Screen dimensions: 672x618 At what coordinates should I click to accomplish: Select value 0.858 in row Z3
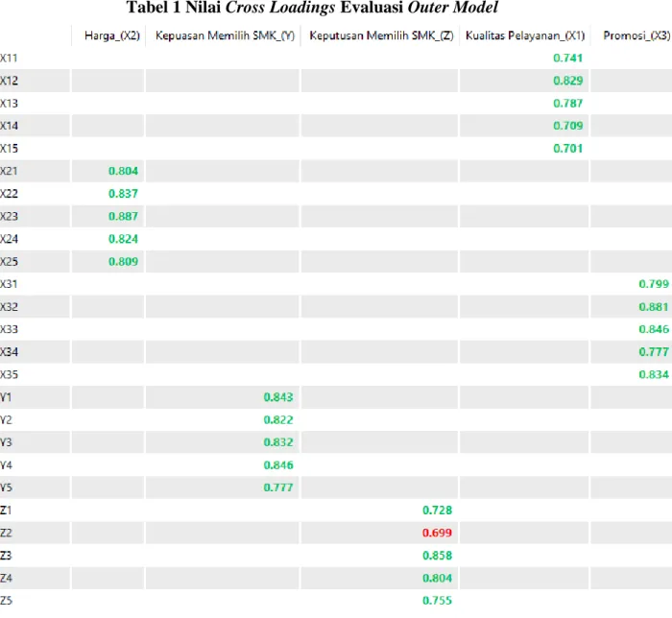click(438, 556)
